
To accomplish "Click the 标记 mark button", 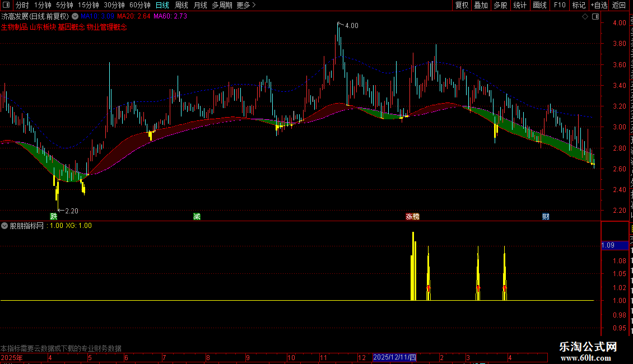I will pyautogui.click(x=579, y=5).
